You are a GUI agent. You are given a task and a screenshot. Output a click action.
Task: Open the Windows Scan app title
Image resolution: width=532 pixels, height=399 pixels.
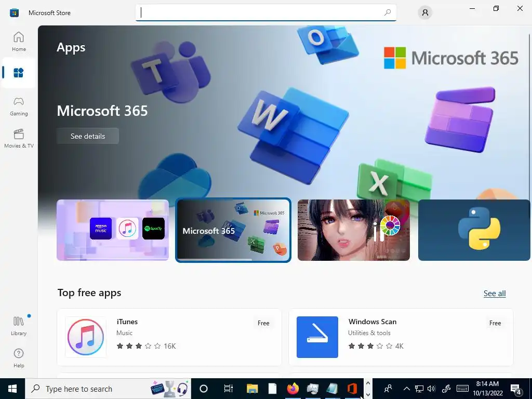(x=372, y=322)
